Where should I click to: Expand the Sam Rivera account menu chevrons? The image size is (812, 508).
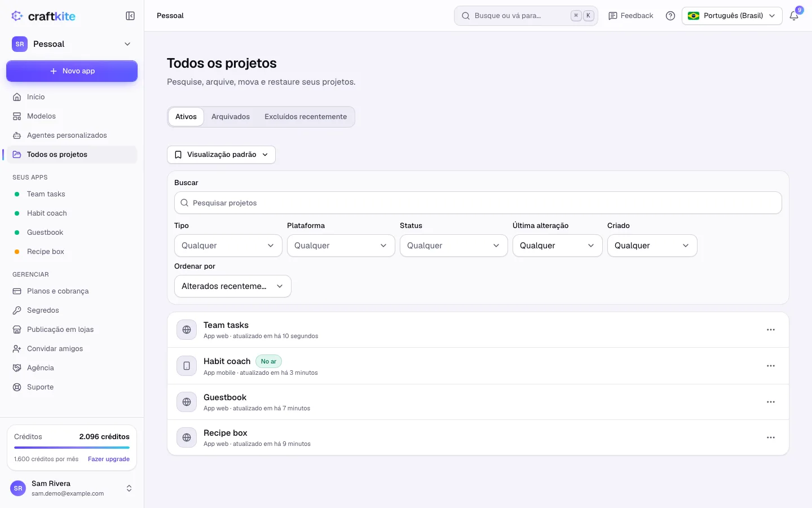(129, 488)
